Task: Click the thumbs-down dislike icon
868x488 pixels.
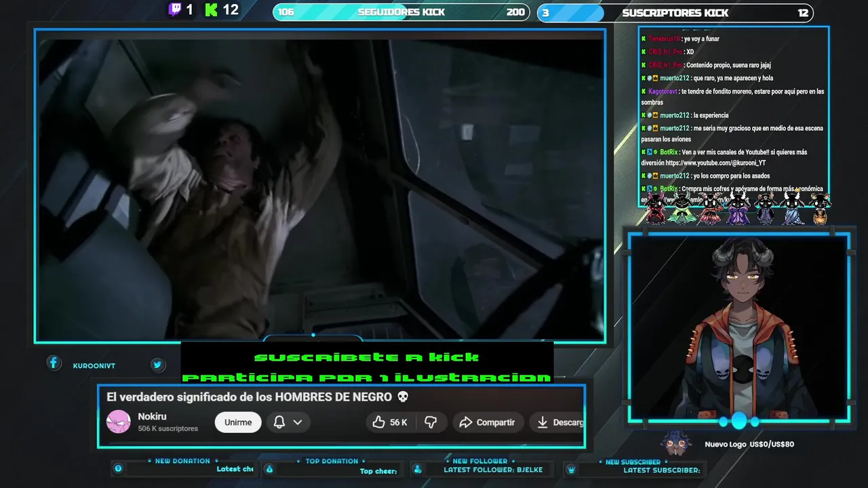Action: click(x=431, y=422)
